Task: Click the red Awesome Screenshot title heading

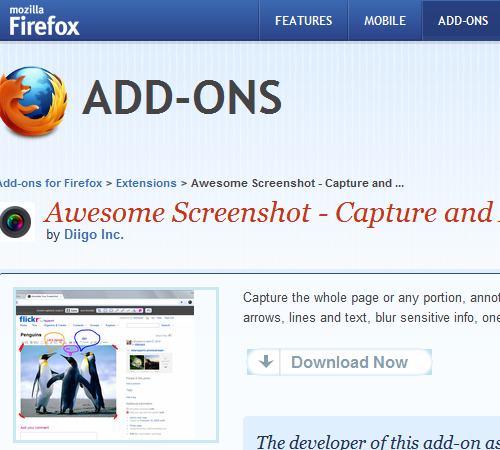Action: pos(272,213)
